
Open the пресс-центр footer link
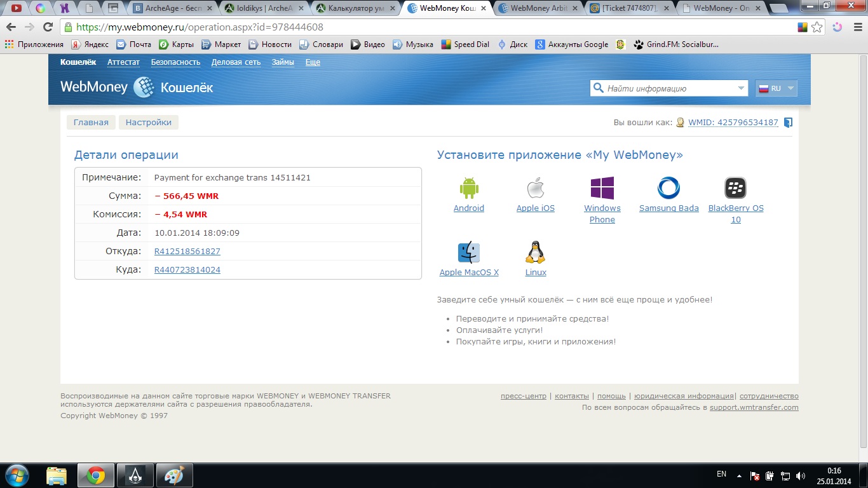tap(524, 396)
